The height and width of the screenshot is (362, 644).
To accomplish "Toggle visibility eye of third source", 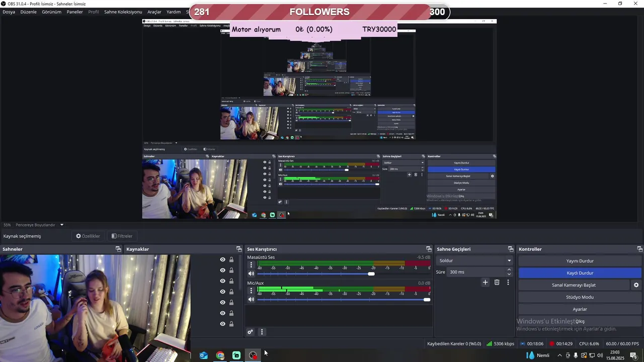I will 222,281.
